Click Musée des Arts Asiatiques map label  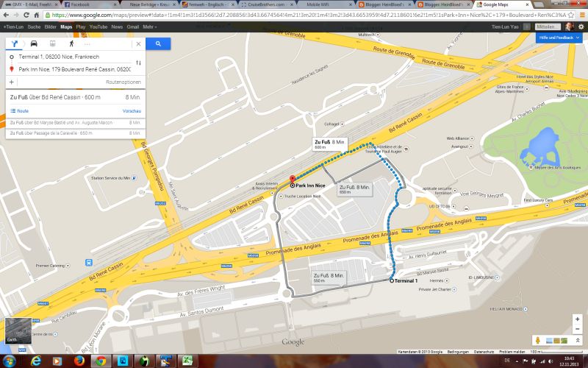tap(558, 168)
